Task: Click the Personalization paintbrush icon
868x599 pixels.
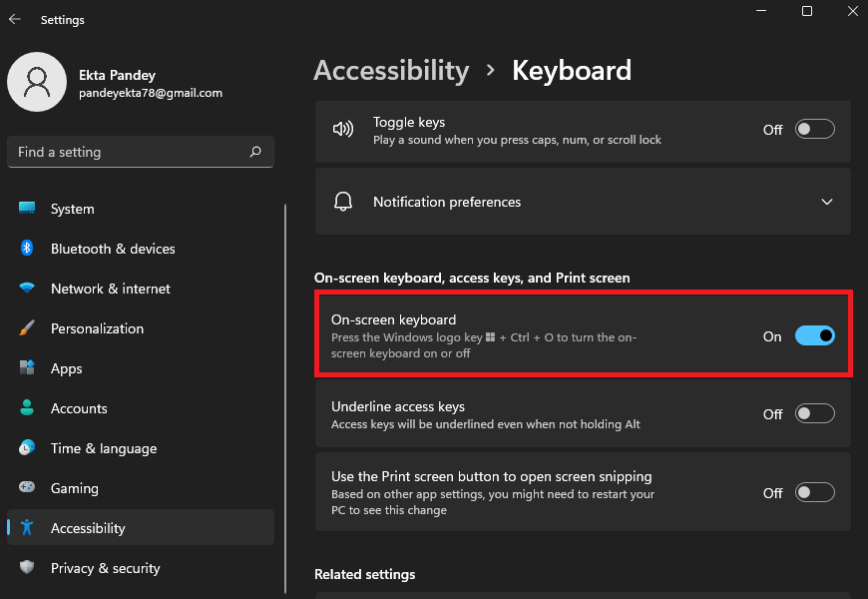Action: pyautogui.click(x=28, y=328)
